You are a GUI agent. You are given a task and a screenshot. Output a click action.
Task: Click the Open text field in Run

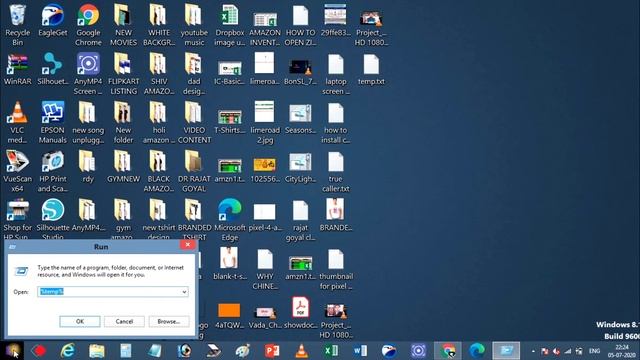(x=113, y=291)
